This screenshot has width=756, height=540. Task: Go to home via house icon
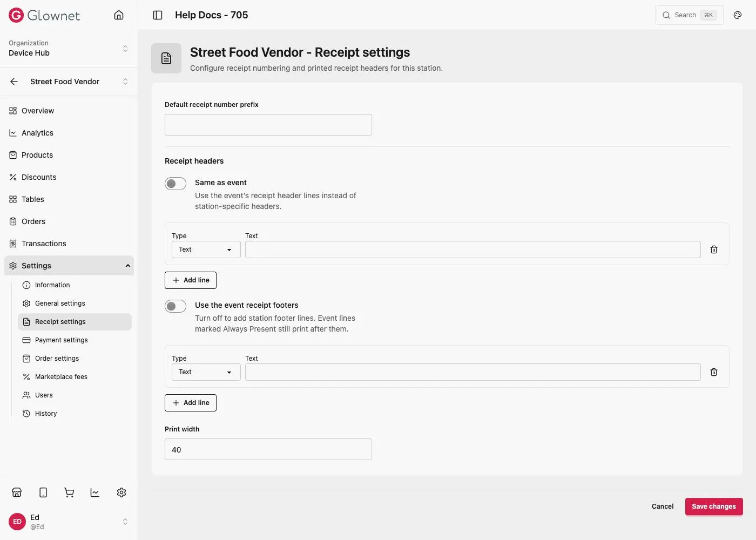119,15
